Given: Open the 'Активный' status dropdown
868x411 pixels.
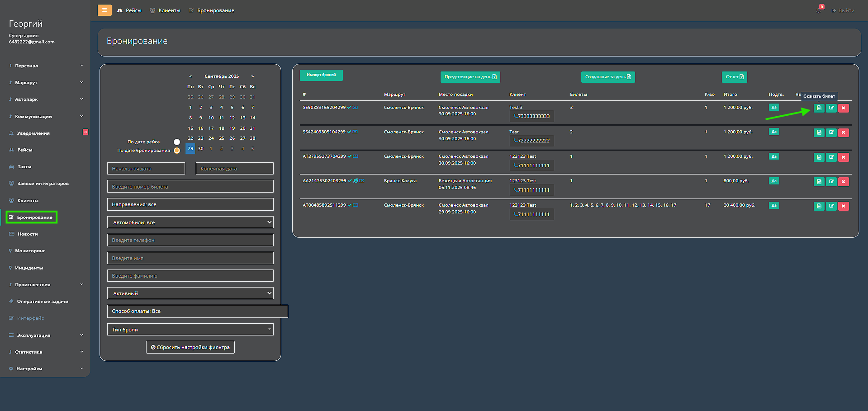Looking at the screenshot, I should pyautogui.click(x=190, y=293).
